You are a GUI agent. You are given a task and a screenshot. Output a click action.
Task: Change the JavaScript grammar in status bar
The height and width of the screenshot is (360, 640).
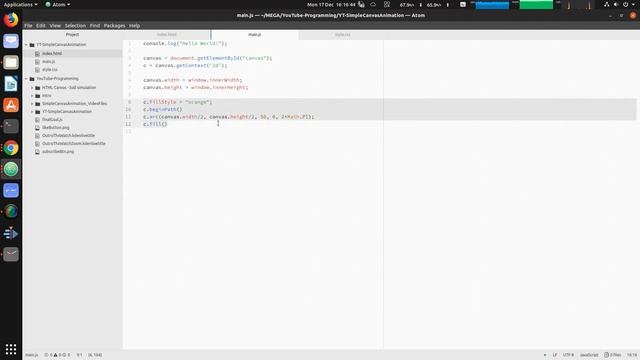click(x=589, y=355)
